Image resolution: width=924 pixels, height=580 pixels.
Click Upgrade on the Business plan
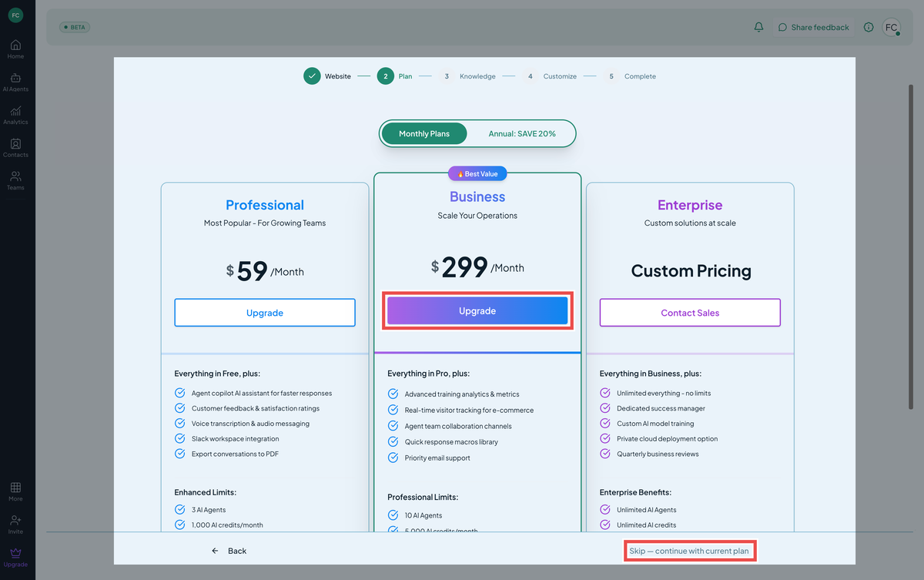tap(477, 311)
